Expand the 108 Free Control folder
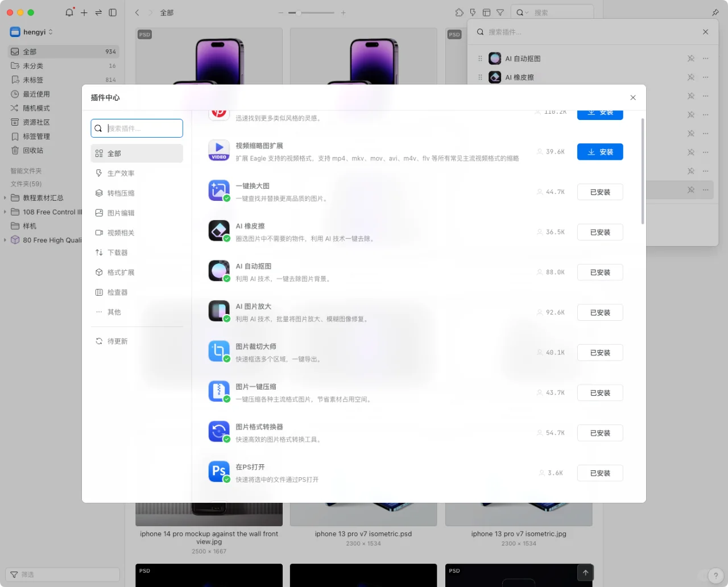Viewport: 728px width, 587px height. (x=5, y=212)
